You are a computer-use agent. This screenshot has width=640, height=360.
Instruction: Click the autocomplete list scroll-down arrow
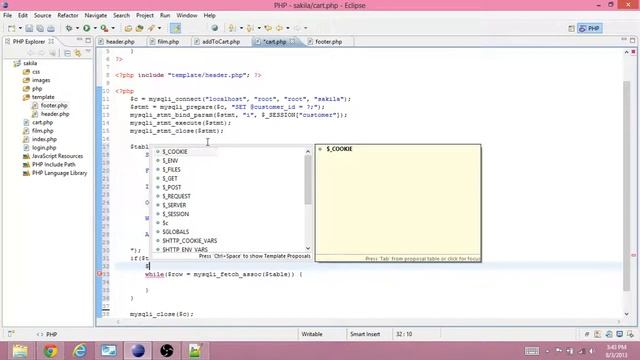coord(308,248)
